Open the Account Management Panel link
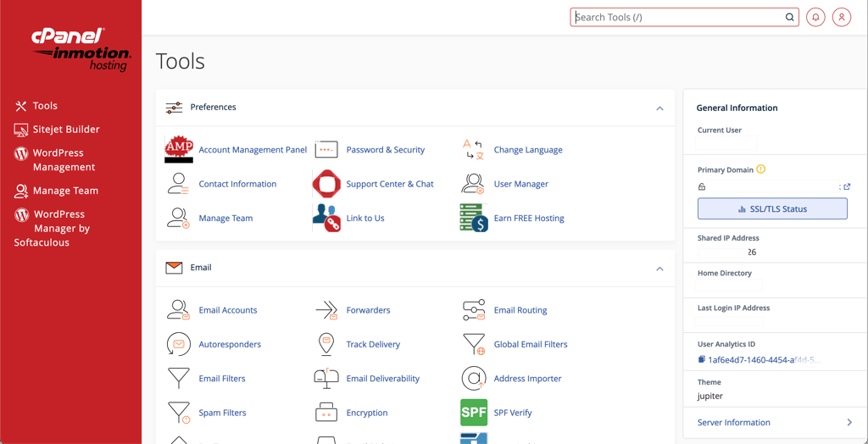Viewport: 868px width, 444px height. tap(253, 149)
